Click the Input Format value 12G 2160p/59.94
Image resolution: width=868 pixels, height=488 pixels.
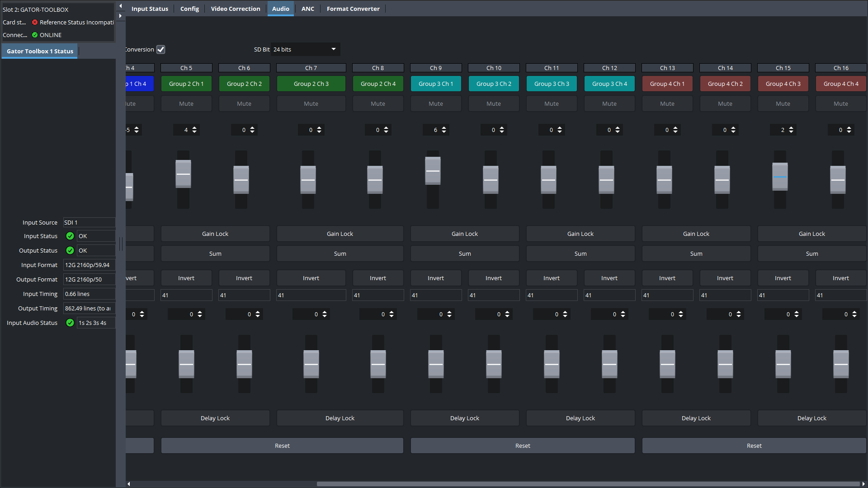coord(89,265)
